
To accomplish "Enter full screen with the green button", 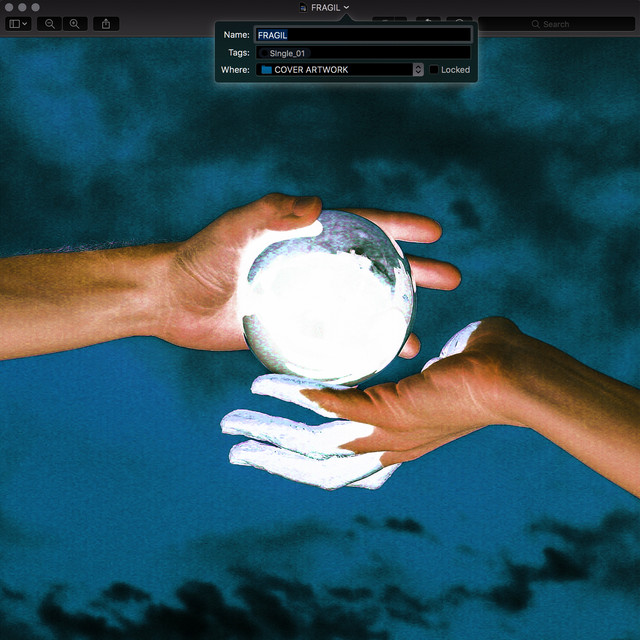I will [36, 7].
